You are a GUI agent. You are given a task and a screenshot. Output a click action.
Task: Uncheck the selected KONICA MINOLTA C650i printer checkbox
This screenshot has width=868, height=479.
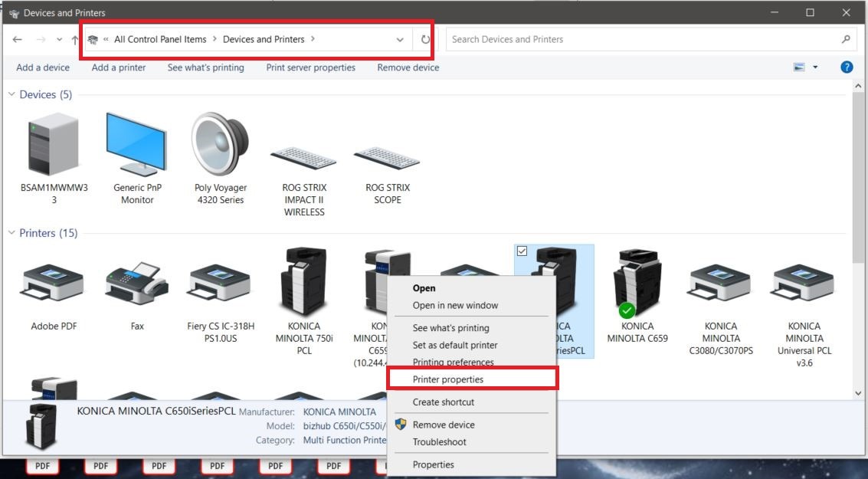point(522,251)
